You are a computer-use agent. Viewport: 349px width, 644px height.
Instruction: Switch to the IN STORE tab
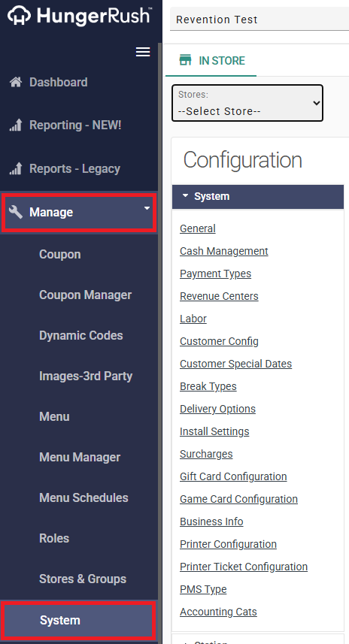pyautogui.click(x=211, y=60)
